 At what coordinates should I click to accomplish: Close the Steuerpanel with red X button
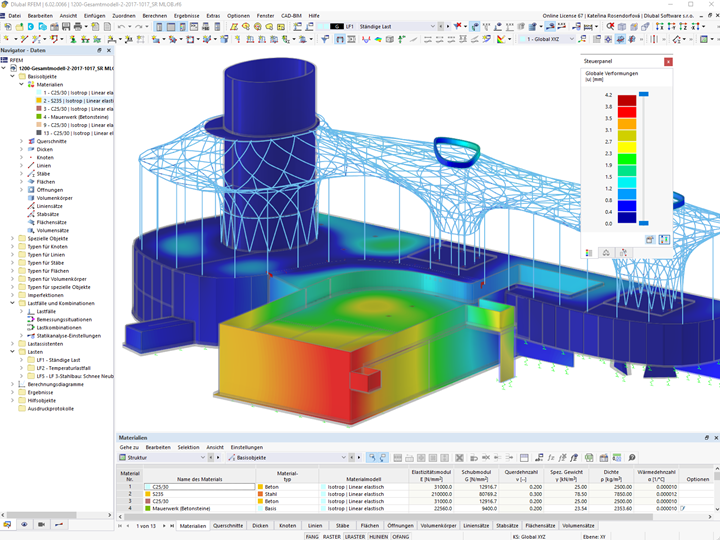pos(668,62)
